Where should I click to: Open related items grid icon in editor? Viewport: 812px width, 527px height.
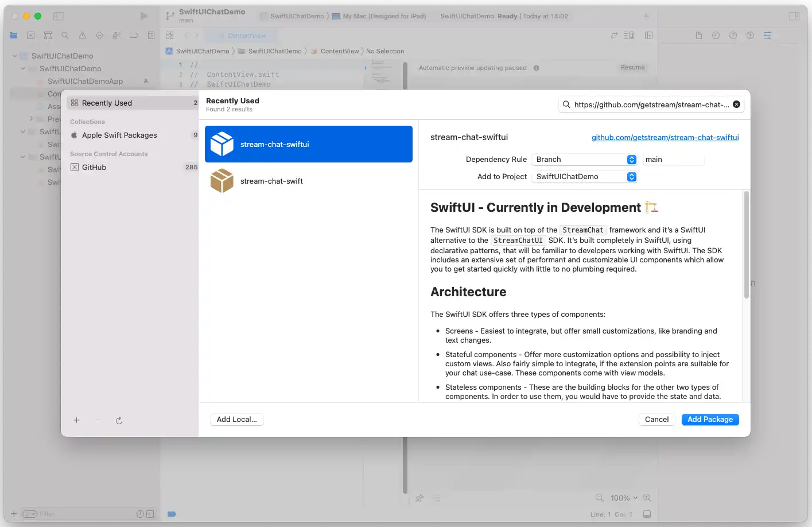169,36
